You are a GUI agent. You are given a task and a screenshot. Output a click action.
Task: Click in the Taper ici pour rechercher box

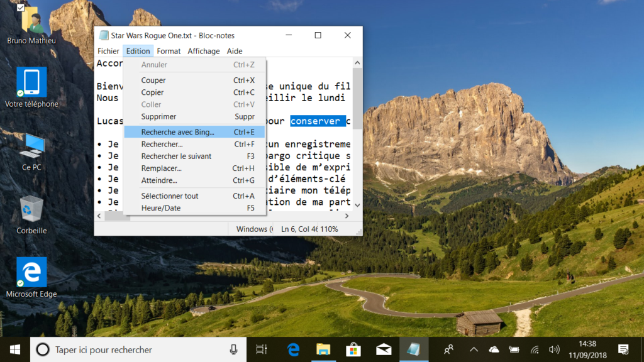point(140,349)
